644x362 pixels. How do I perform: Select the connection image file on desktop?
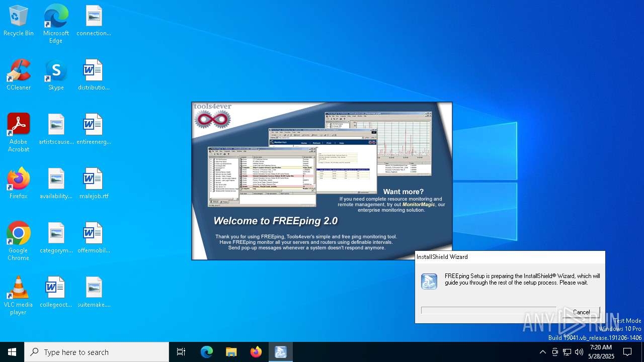pos(94,21)
